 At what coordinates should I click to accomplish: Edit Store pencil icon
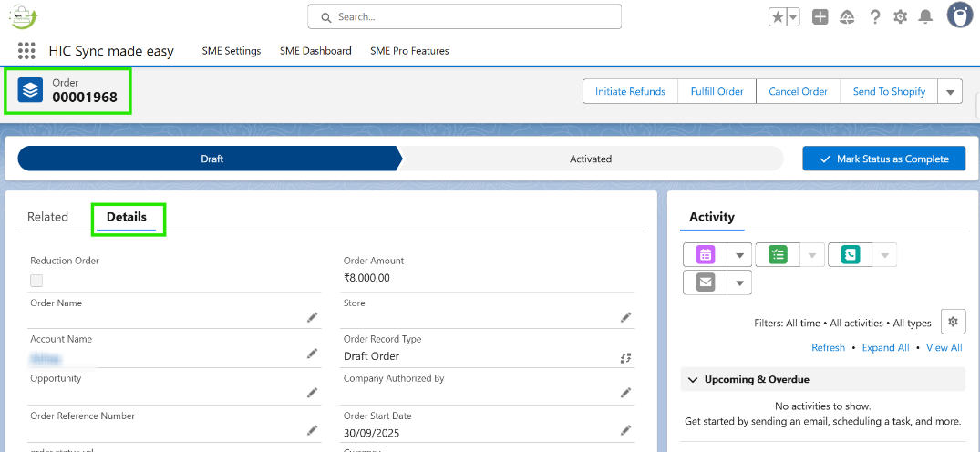click(625, 318)
